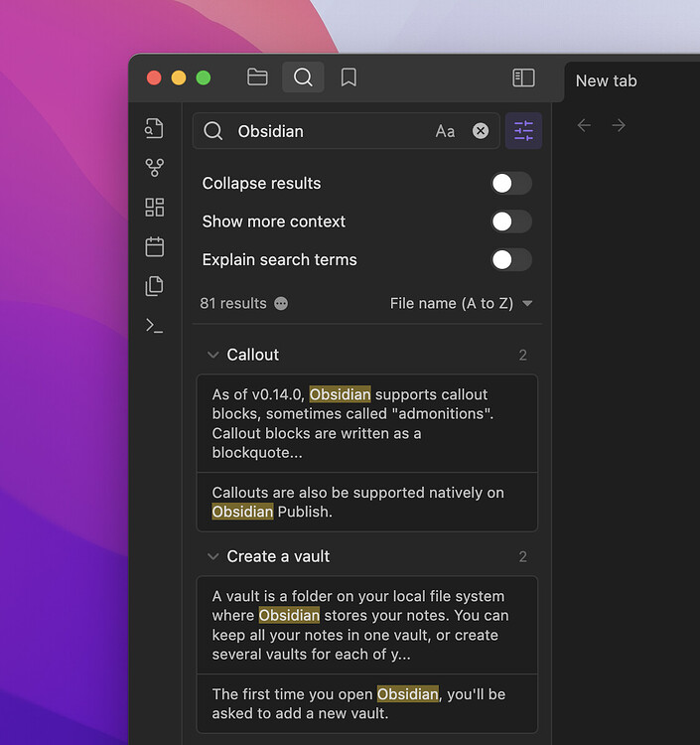Enable Collapse results switch
This screenshot has height=745, width=700.
coord(511,183)
